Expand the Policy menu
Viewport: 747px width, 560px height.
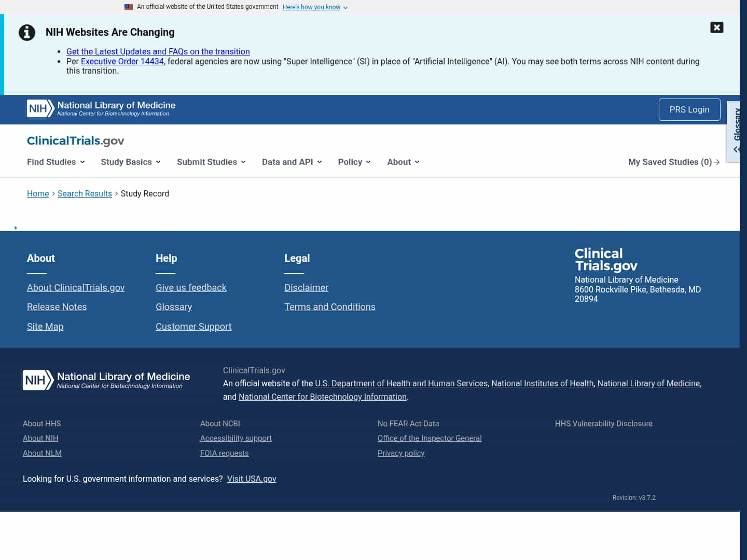point(354,162)
